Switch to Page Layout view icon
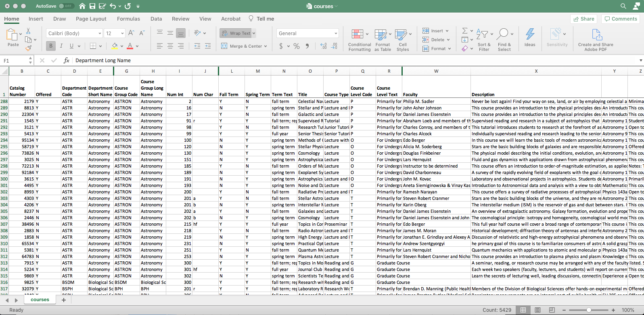644x315 pixels. (x=537, y=310)
